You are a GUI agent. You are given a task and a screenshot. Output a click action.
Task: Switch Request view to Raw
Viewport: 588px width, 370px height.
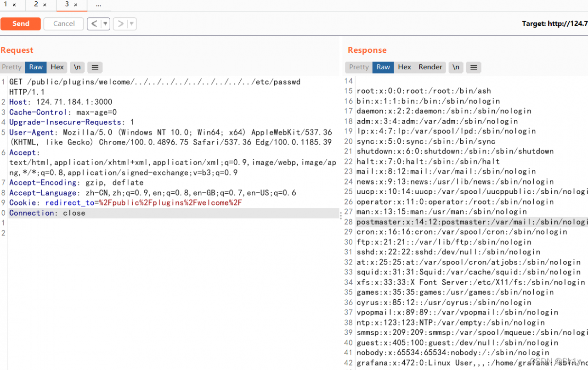coord(36,67)
